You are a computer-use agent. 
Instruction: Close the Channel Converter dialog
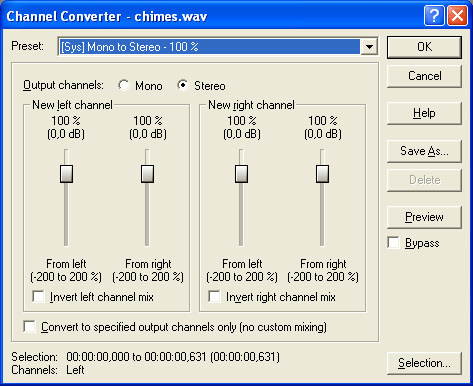pyautogui.click(x=457, y=15)
